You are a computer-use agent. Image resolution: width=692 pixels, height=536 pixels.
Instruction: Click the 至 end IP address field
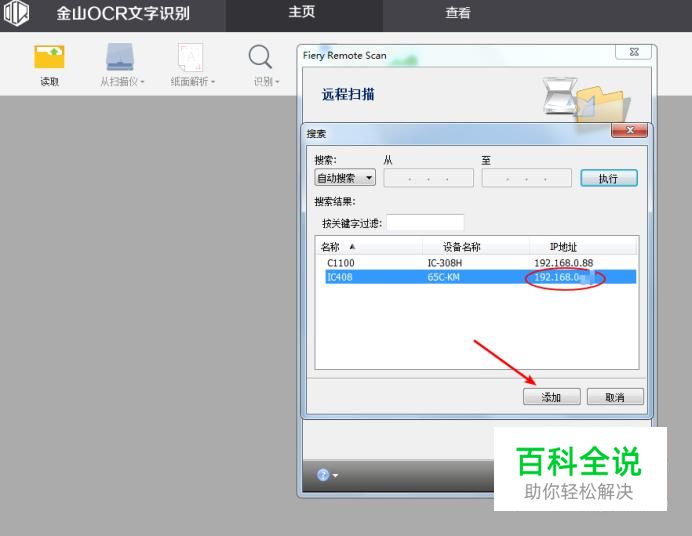(527, 178)
